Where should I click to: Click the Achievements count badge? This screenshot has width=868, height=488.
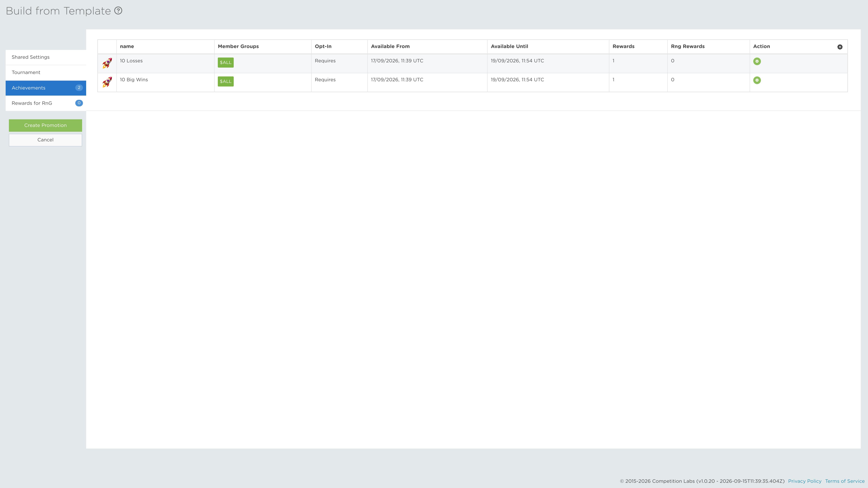pos(79,88)
